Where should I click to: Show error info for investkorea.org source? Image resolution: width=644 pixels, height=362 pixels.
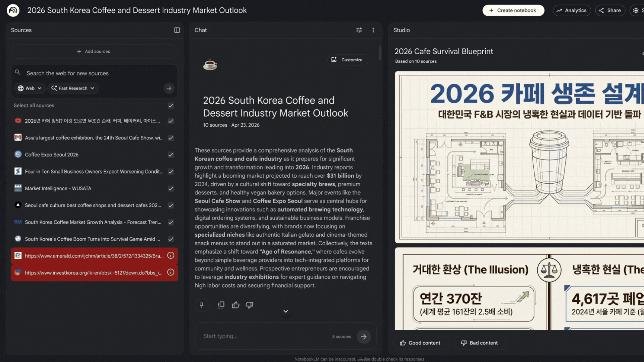pos(171,272)
